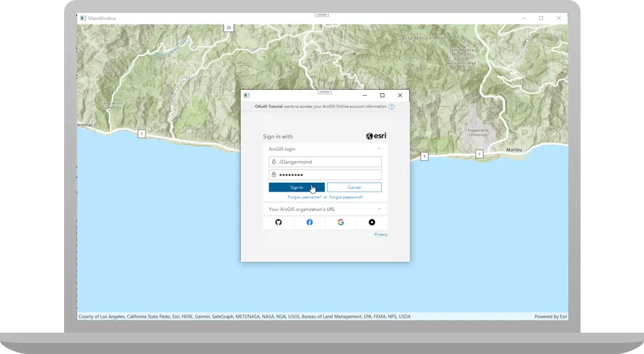Minimize the OAuth login dialog
This screenshot has height=354, width=644.
[x=364, y=95]
